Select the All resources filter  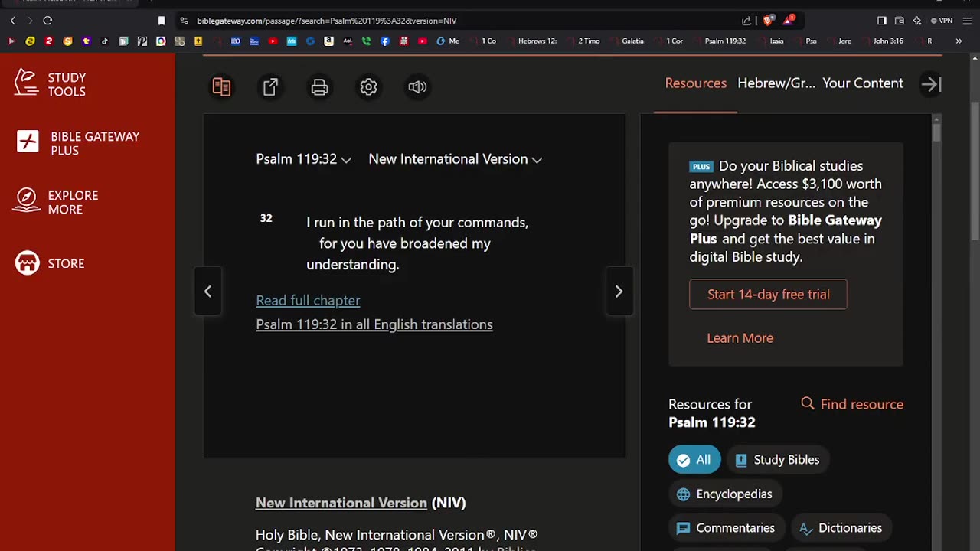[x=694, y=460]
